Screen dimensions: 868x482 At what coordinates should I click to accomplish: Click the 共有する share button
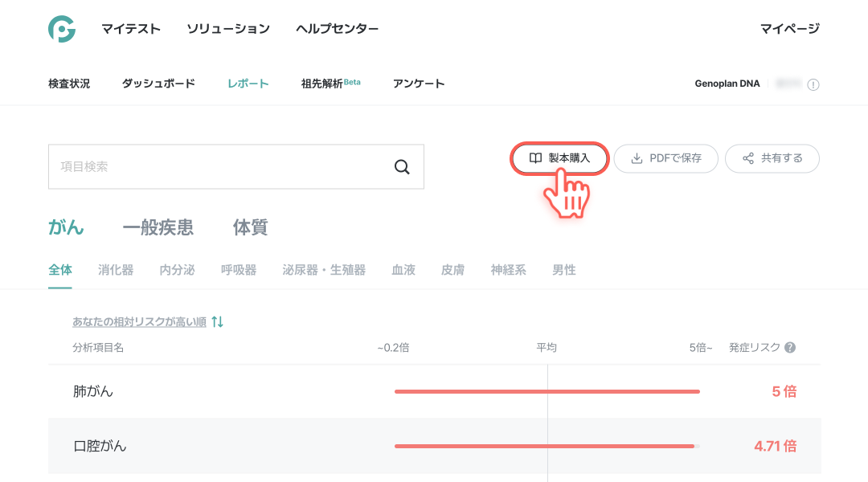(772, 158)
